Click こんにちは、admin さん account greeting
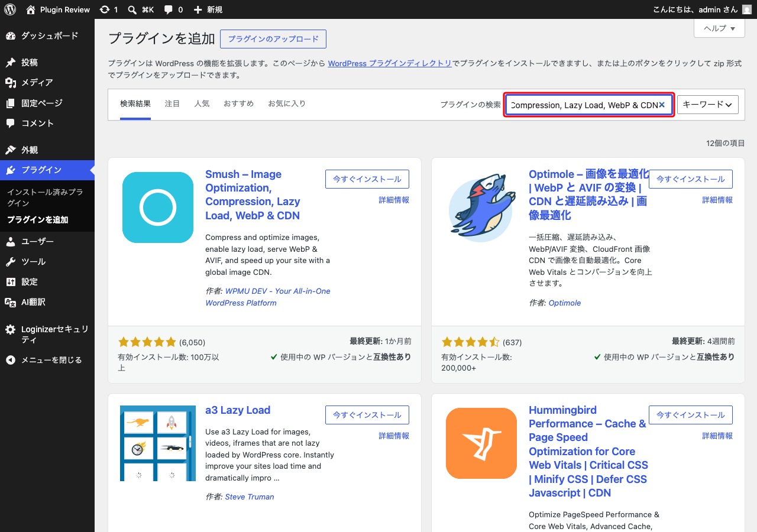 695,9
